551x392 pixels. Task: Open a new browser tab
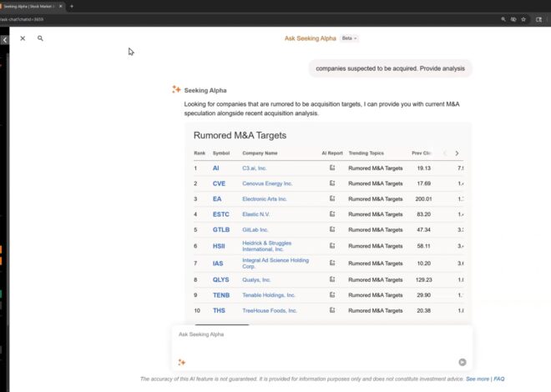tap(72, 6)
